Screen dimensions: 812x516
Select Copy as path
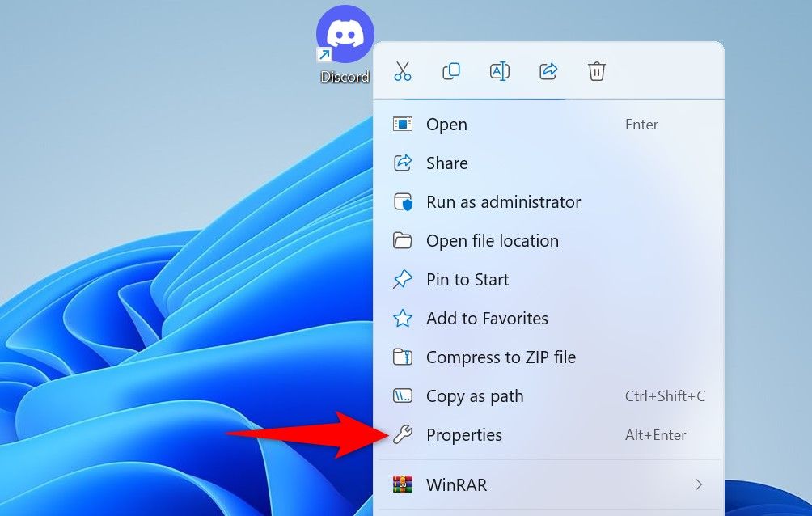(x=475, y=395)
